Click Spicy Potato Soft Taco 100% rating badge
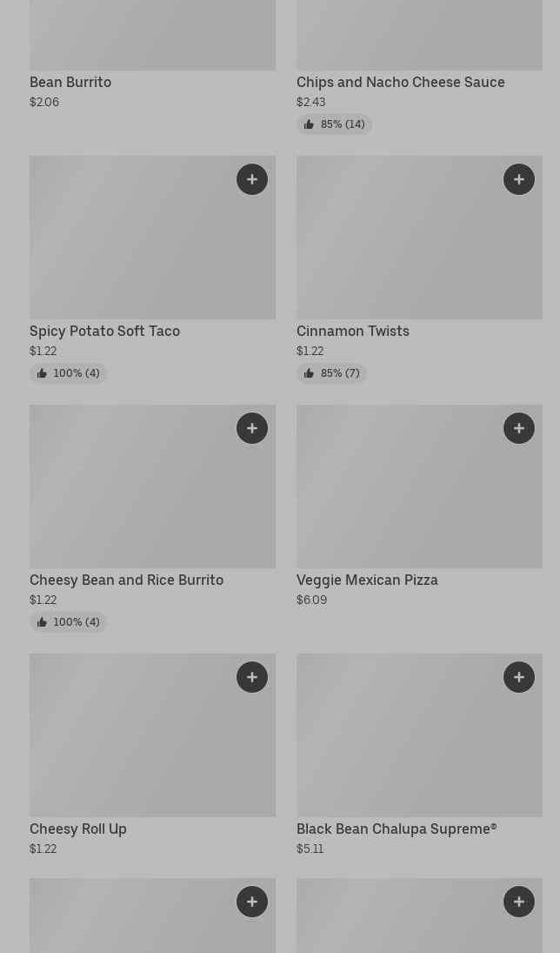560x953 pixels. pyautogui.click(x=68, y=373)
